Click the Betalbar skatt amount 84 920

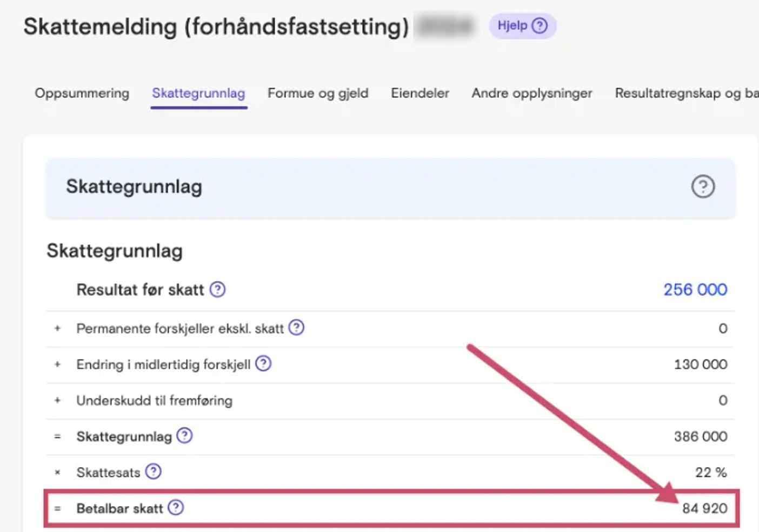704,508
